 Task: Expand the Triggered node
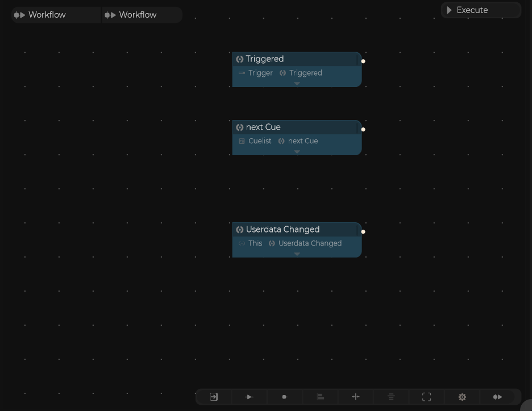[297, 84]
